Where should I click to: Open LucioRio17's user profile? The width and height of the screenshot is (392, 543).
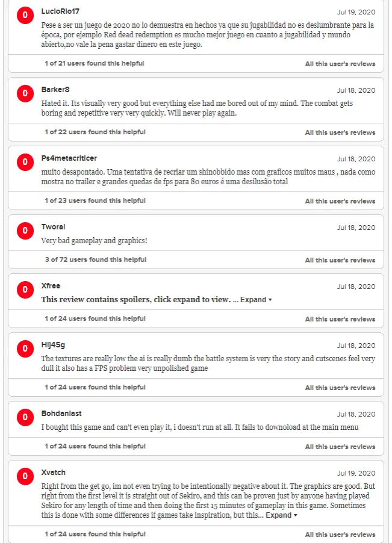(x=60, y=11)
